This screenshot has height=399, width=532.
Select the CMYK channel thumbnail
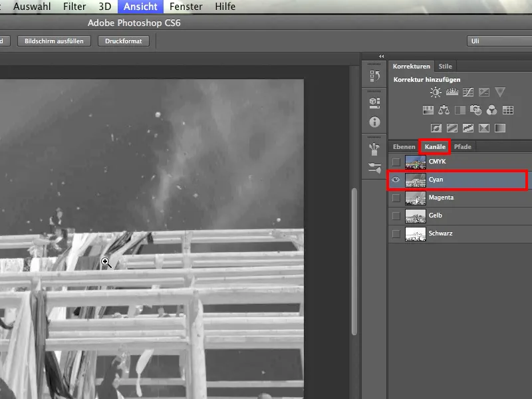(415, 162)
